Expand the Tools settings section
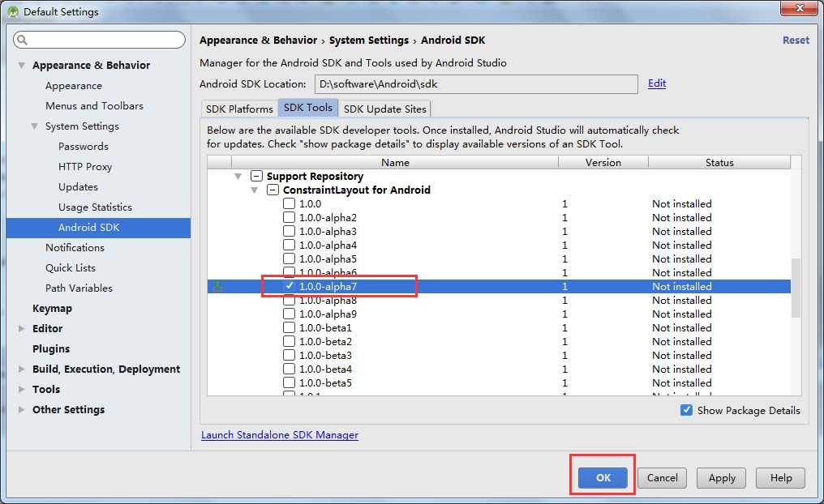 tap(22, 389)
